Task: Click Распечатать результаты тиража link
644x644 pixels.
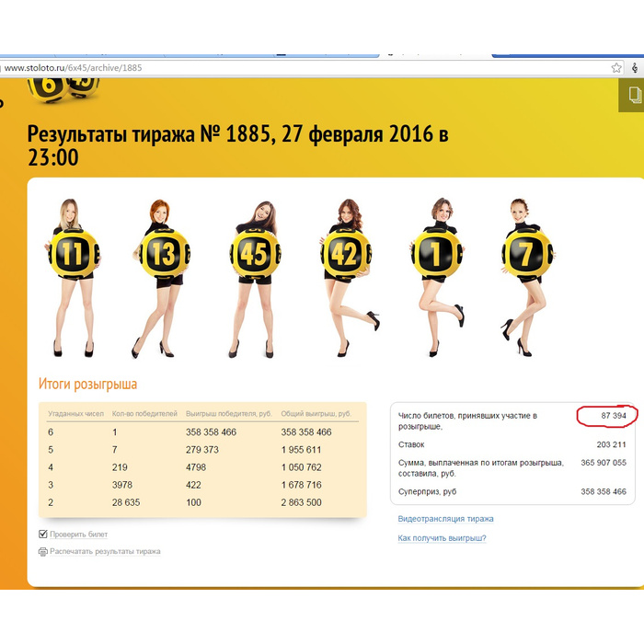Action: [105, 552]
